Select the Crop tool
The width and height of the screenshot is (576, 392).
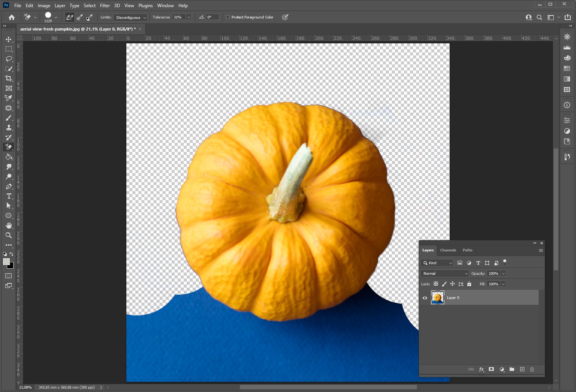click(9, 78)
